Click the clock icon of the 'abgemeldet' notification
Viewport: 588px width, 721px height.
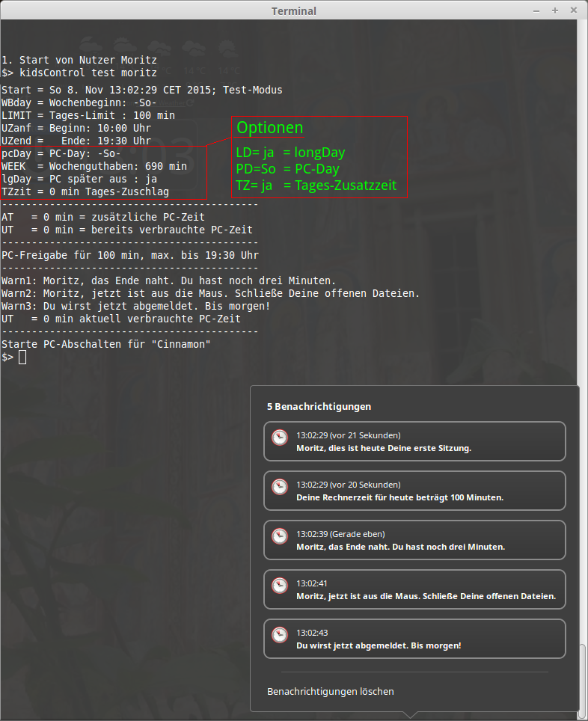(280, 635)
